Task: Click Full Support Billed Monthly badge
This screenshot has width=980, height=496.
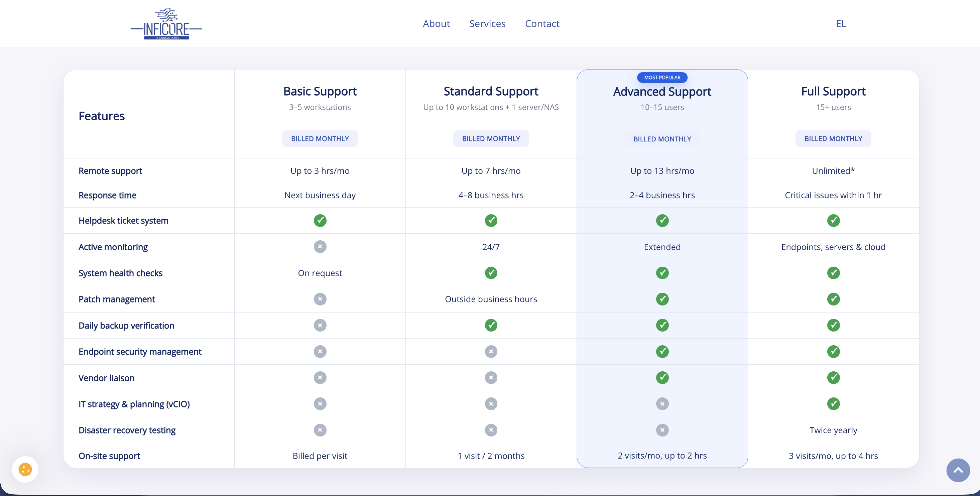Action: [x=833, y=139]
